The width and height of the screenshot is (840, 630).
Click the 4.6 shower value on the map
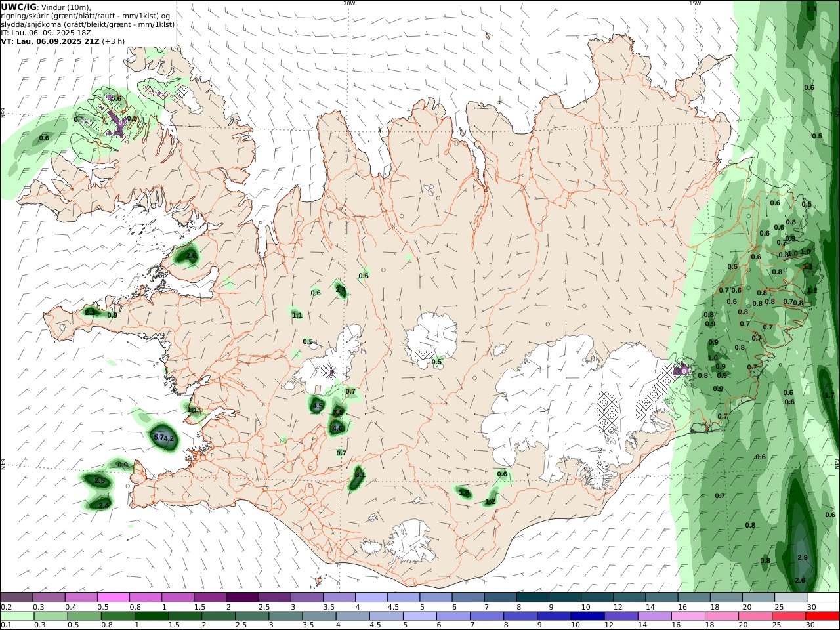point(338,428)
